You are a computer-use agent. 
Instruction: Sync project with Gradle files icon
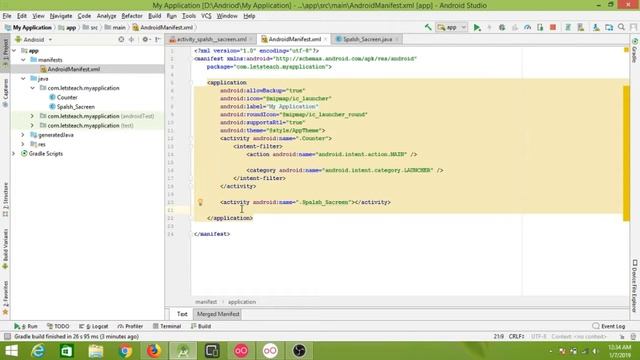coord(568,27)
